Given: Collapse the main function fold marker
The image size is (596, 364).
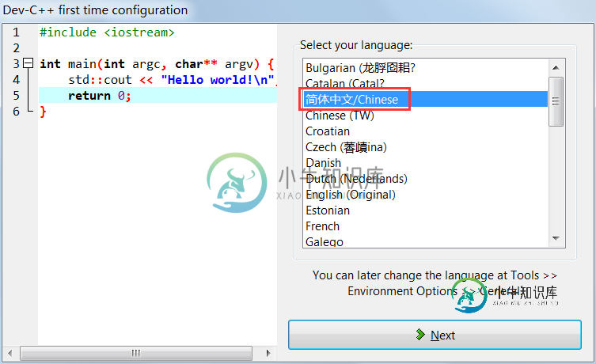Looking at the screenshot, I should coord(28,63).
